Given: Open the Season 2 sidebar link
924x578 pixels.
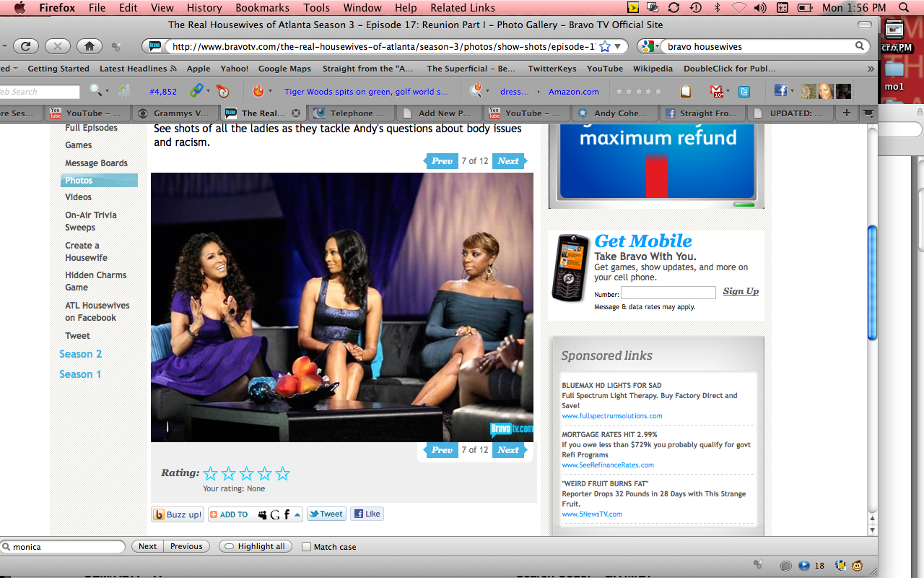Looking at the screenshot, I should (x=80, y=354).
